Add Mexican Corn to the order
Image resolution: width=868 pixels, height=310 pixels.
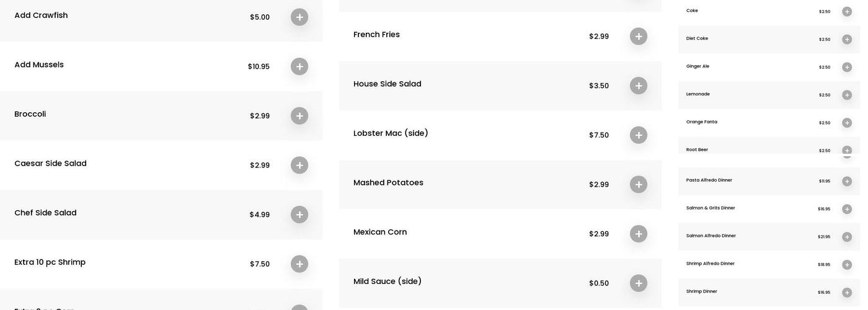639,234
